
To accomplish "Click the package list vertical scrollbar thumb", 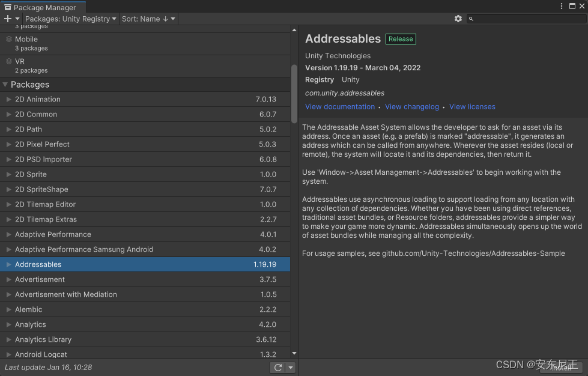I will [x=294, y=94].
